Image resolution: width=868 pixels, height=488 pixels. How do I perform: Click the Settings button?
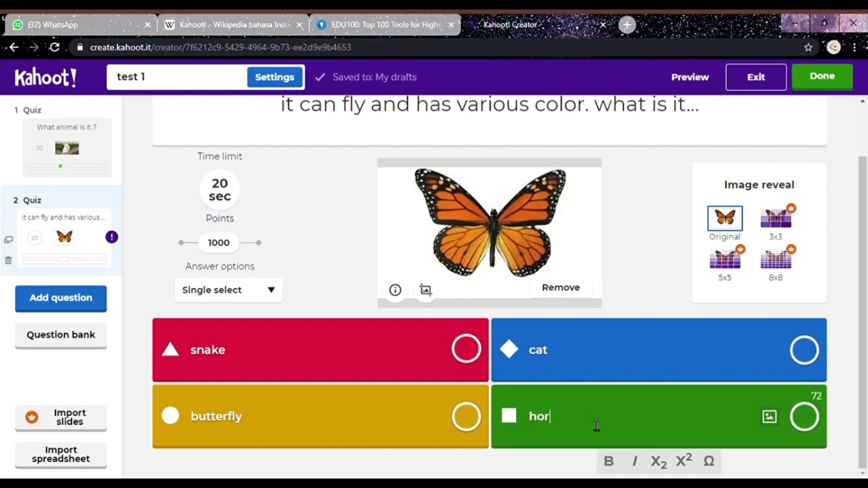[275, 77]
